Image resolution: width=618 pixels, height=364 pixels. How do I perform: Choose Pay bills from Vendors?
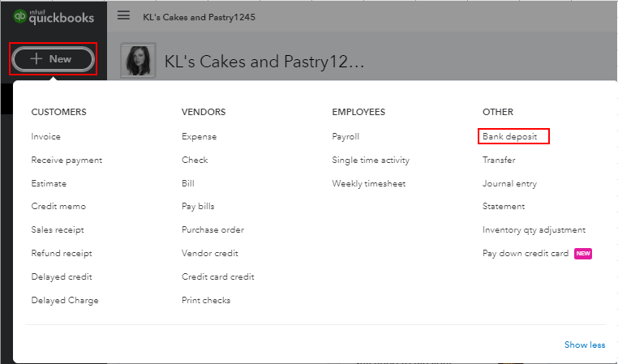(x=198, y=207)
